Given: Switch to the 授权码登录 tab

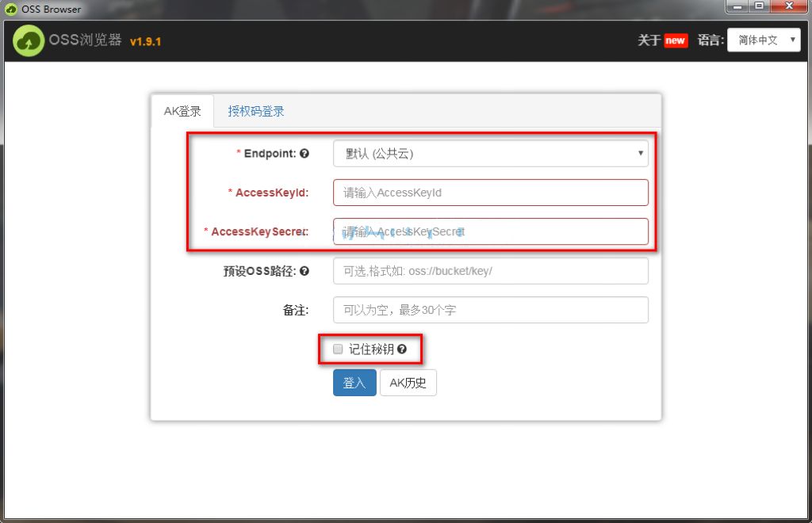Looking at the screenshot, I should click(256, 111).
